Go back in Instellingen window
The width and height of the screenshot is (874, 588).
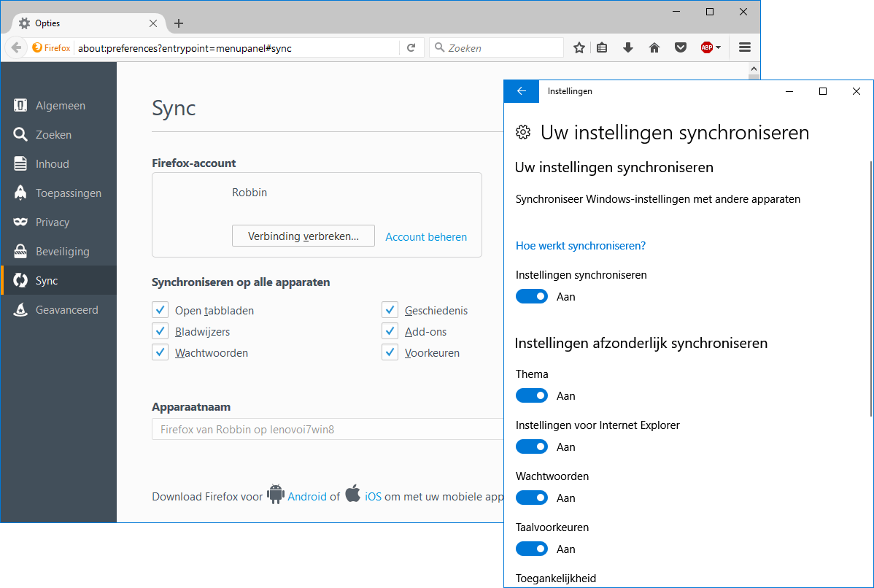[521, 91]
